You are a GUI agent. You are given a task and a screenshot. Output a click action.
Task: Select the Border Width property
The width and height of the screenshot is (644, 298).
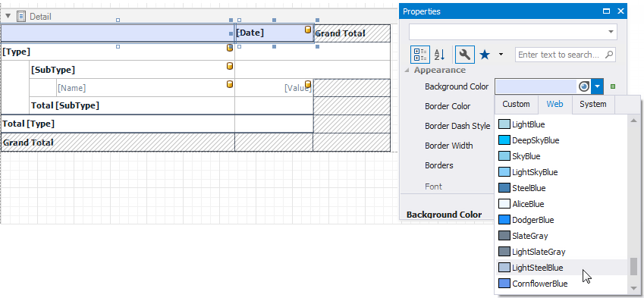(448, 146)
